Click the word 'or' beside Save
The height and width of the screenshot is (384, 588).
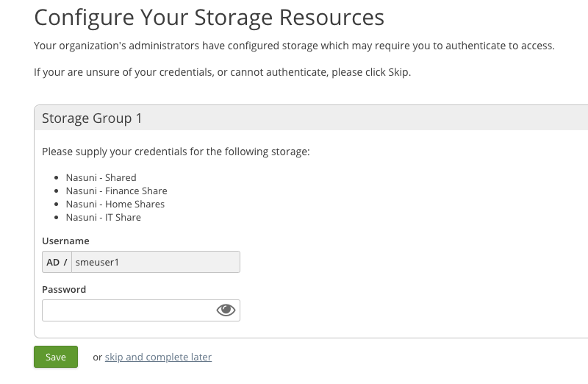[x=97, y=357]
